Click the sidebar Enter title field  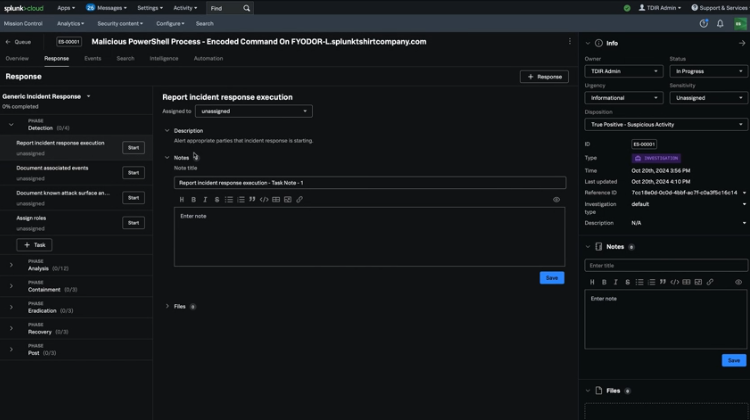tap(666, 265)
